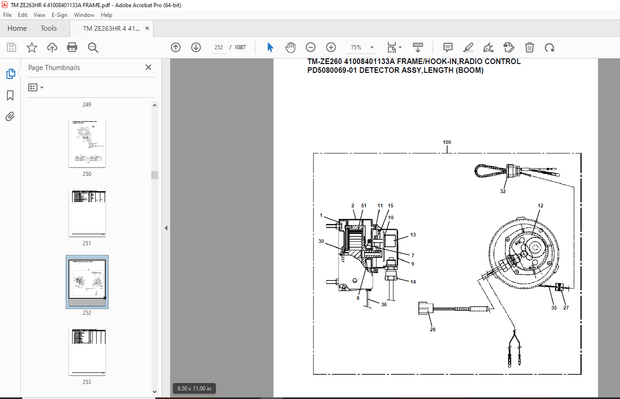Screen dimensions: 620x399
Task: Open the Find text magnifier
Action: (x=93, y=47)
